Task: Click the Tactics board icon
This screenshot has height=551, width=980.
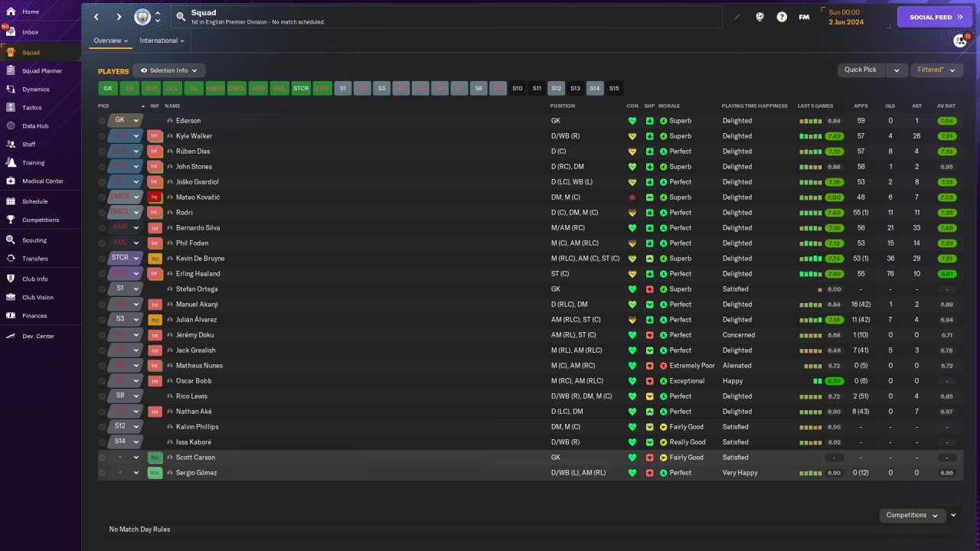Action: (x=11, y=108)
